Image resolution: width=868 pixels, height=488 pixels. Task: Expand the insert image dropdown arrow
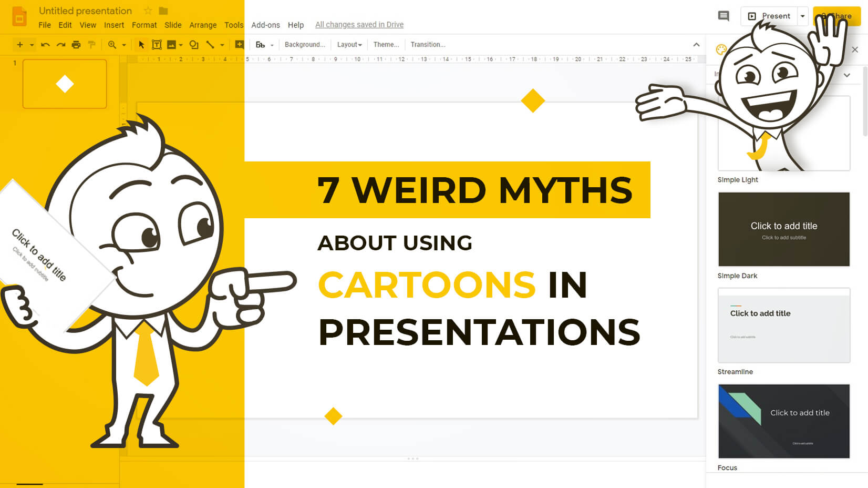[181, 45]
